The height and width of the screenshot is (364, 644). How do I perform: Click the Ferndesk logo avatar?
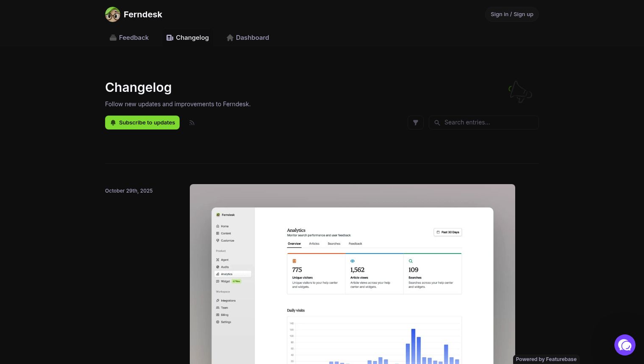113,14
